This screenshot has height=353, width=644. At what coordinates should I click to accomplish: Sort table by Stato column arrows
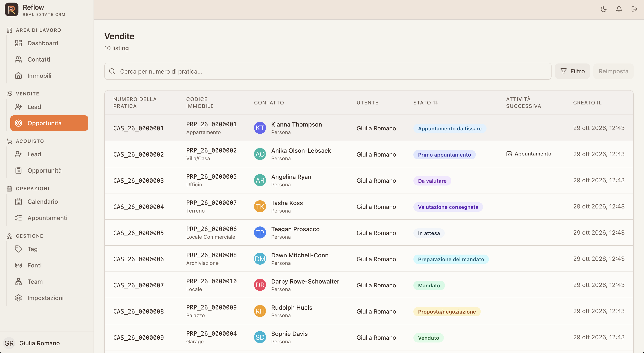tap(435, 103)
